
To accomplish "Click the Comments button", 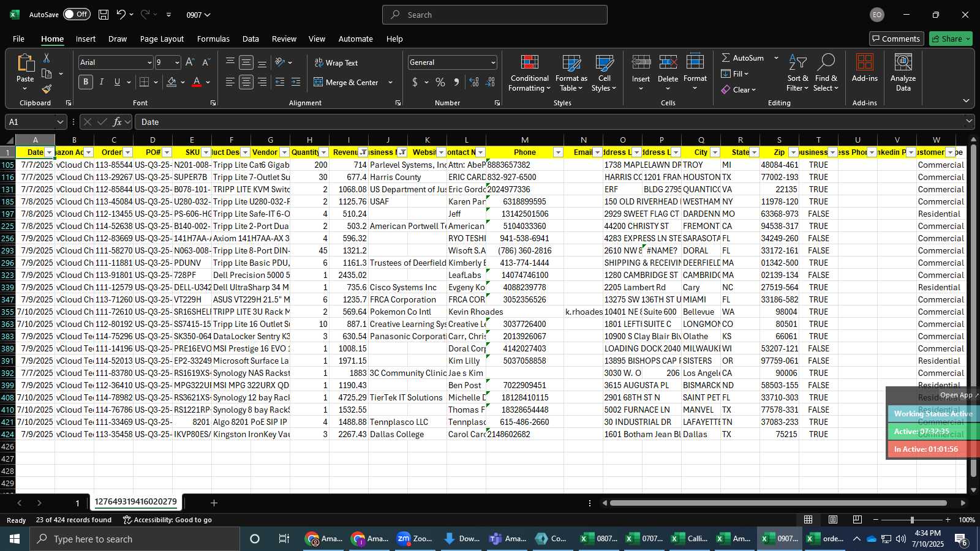I will [x=896, y=39].
